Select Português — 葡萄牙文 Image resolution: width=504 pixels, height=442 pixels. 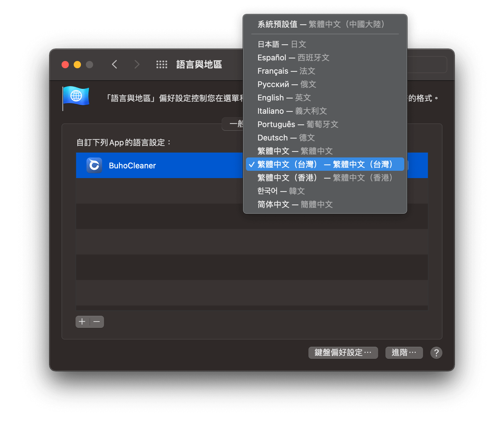coord(325,124)
